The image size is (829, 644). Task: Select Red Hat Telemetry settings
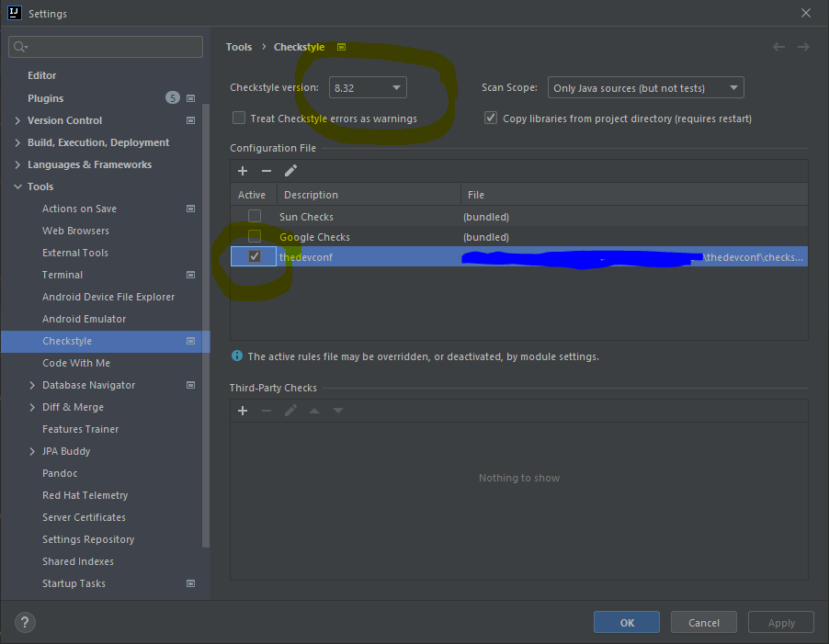(85, 495)
